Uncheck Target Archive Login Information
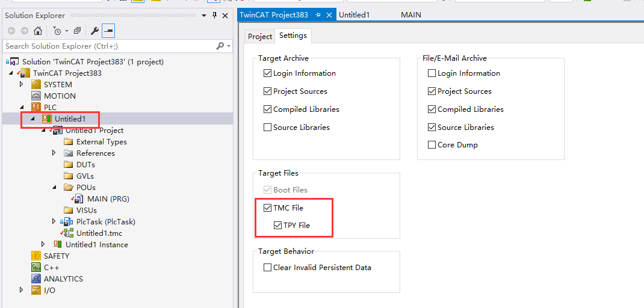 click(x=267, y=73)
